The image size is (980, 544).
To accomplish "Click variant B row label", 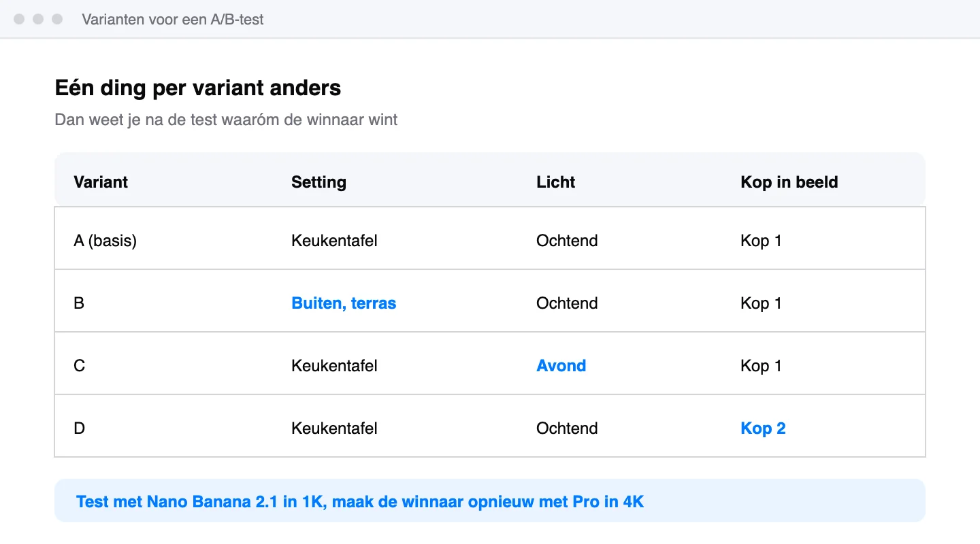I will 79,303.
